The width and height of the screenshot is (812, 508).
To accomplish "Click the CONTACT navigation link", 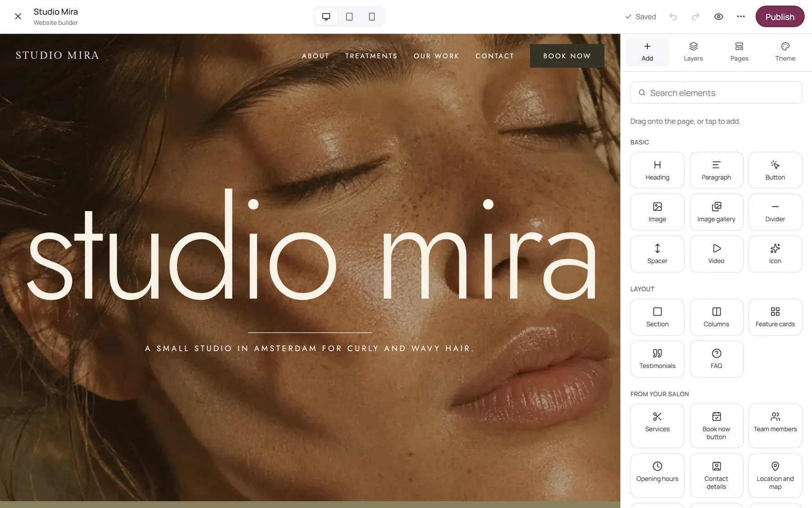I will 494,56.
